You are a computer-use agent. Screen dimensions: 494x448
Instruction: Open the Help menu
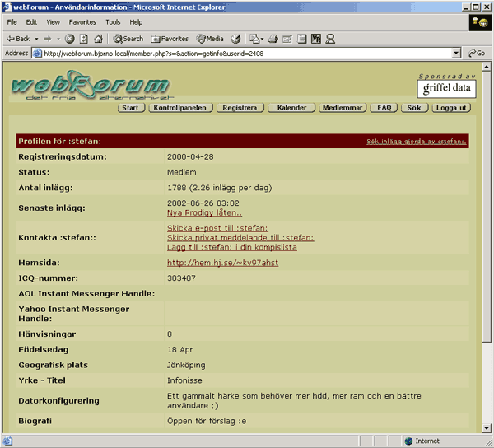[x=136, y=22]
